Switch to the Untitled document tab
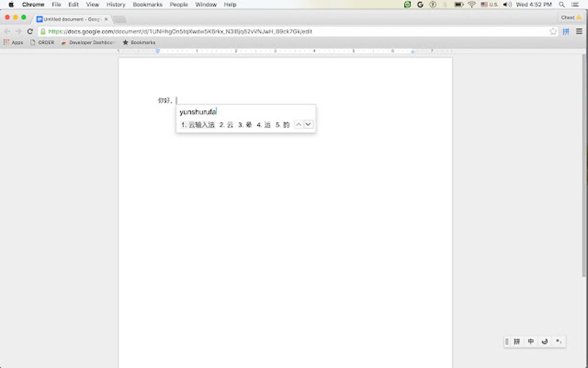 coord(69,18)
